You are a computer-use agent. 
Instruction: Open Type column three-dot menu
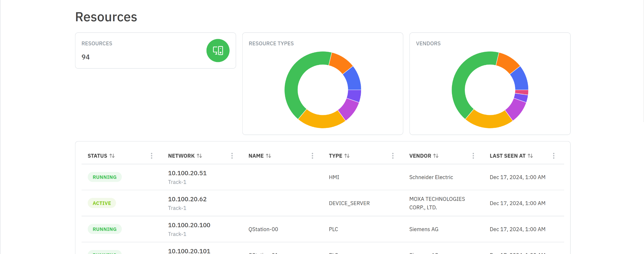[x=393, y=156]
